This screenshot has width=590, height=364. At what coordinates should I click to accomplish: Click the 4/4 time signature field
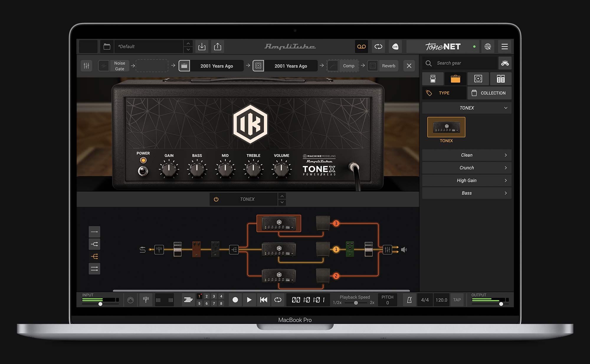(425, 300)
